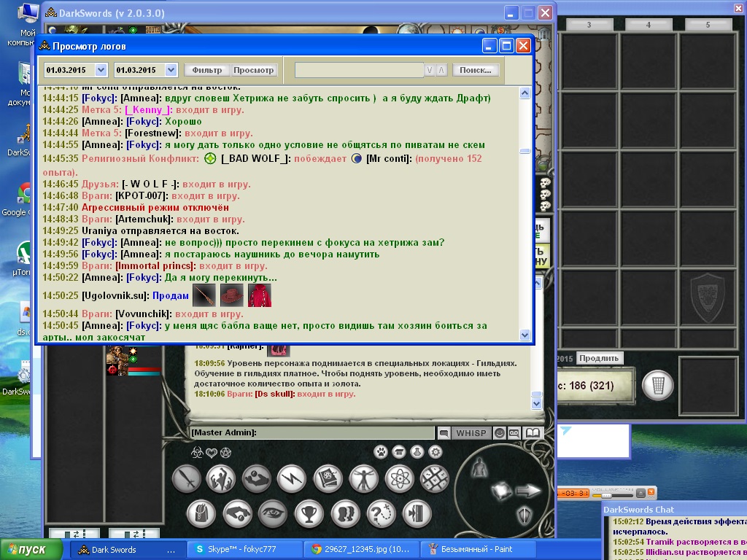Jump to next search match (V button)
The image size is (747, 560).
click(x=429, y=70)
